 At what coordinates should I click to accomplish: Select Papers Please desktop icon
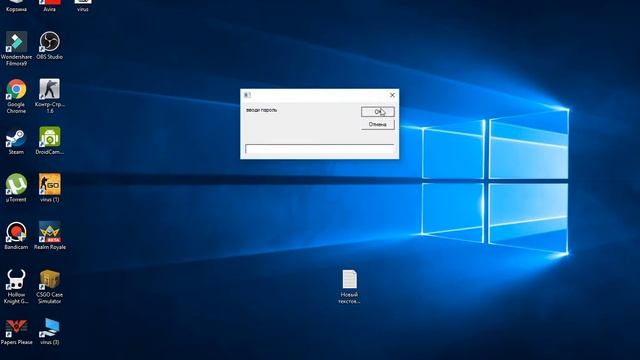(16, 331)
